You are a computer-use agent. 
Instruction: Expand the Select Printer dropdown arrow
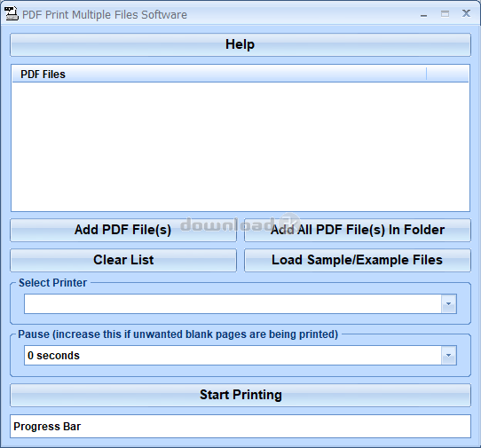(x=448, y=304)
